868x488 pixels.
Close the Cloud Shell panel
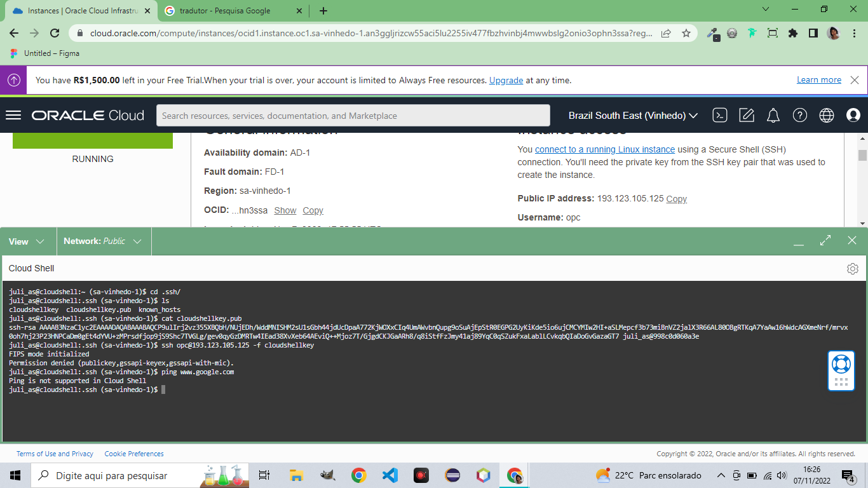click(852, 240)
